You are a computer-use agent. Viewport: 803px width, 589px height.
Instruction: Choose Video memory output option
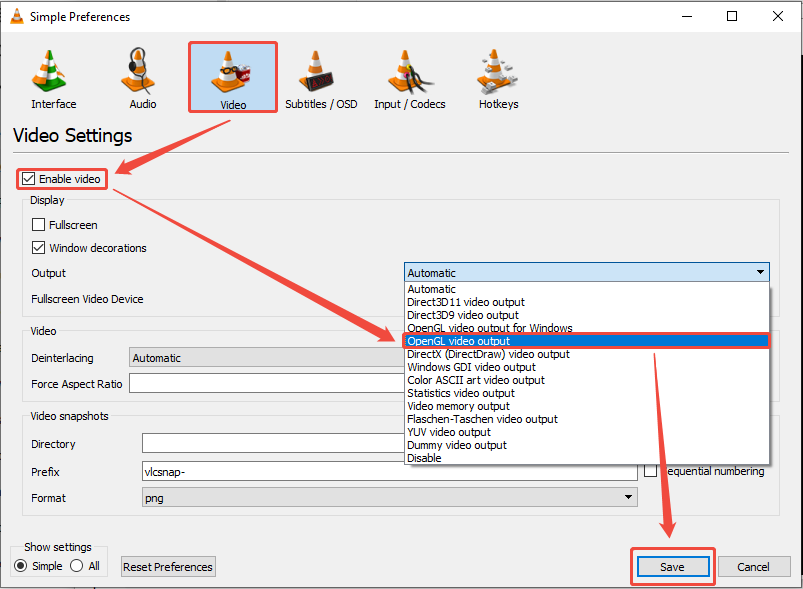(587, 406)
